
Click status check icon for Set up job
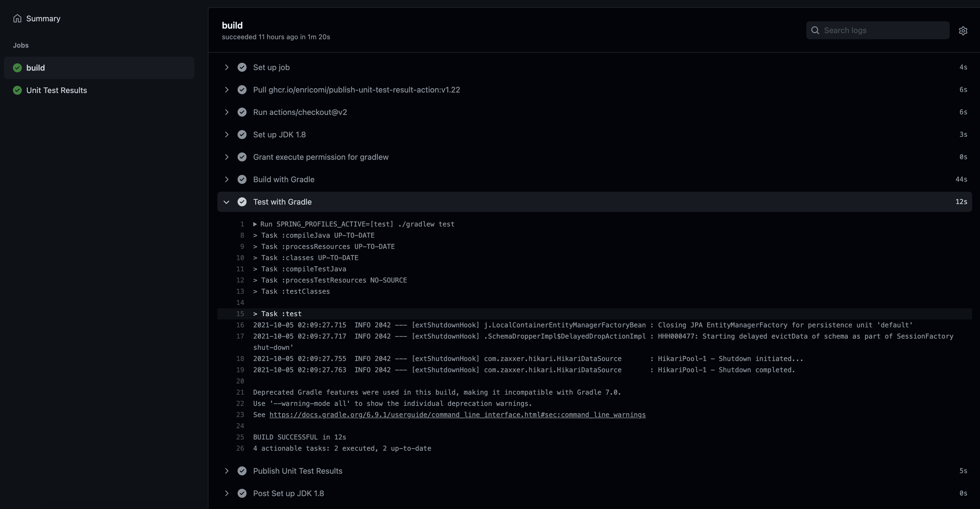point(242,67)
